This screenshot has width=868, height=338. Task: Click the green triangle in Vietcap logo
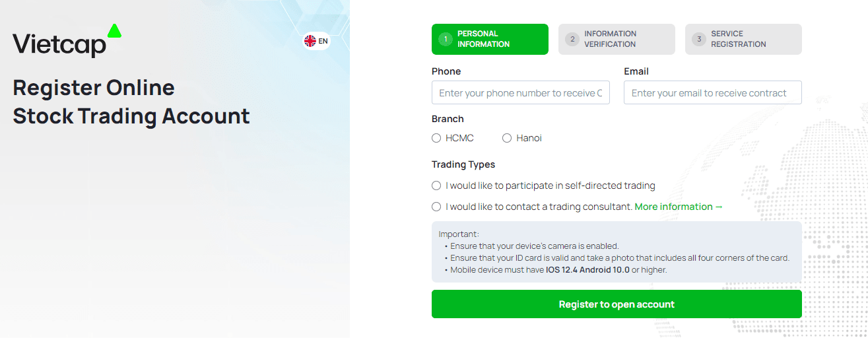114,30
